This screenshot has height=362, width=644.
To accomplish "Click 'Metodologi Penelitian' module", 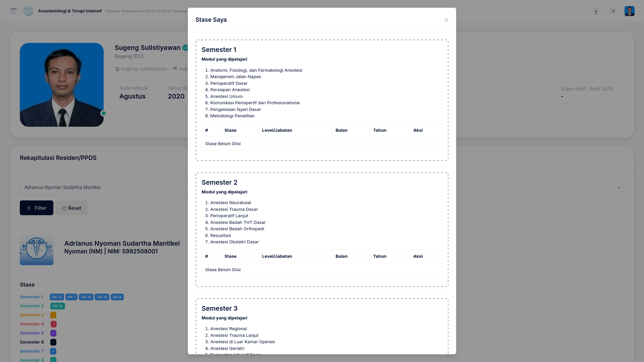I will [x=232, y=116].
